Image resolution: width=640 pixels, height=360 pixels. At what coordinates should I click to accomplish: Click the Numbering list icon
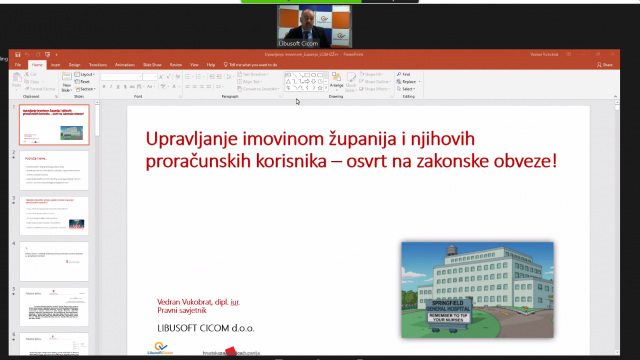[199, 77]
